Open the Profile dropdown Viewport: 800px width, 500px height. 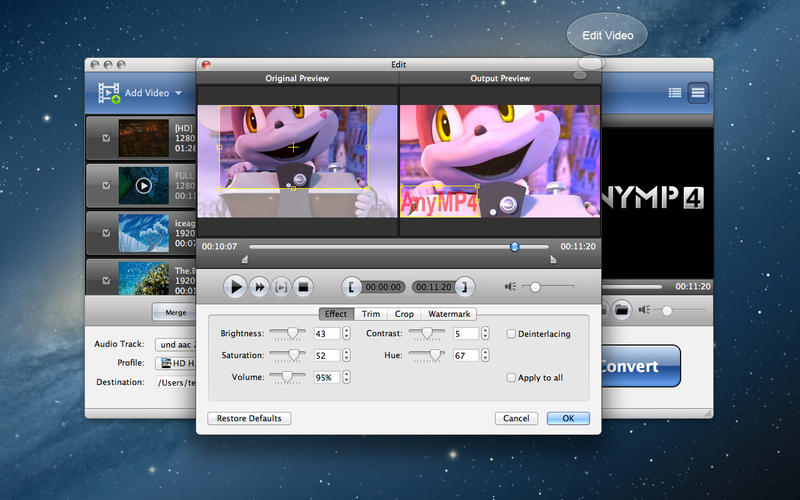175,363
